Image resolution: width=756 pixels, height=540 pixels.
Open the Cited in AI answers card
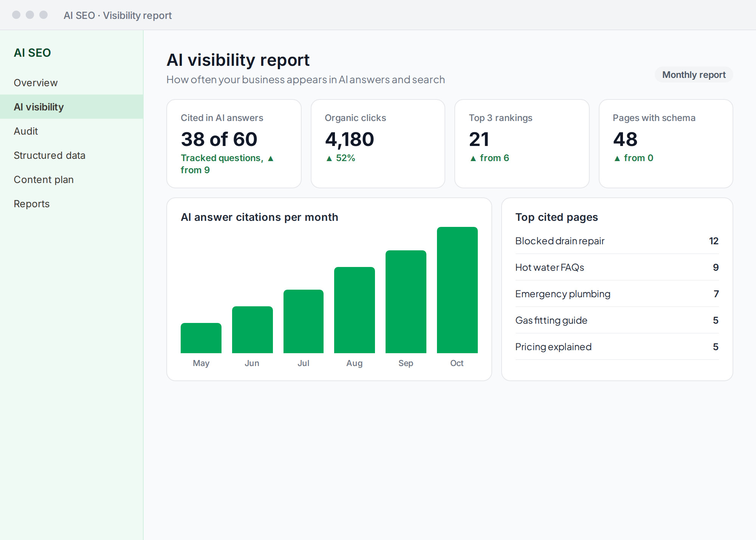pyautogui.click(x=234, y=144)
